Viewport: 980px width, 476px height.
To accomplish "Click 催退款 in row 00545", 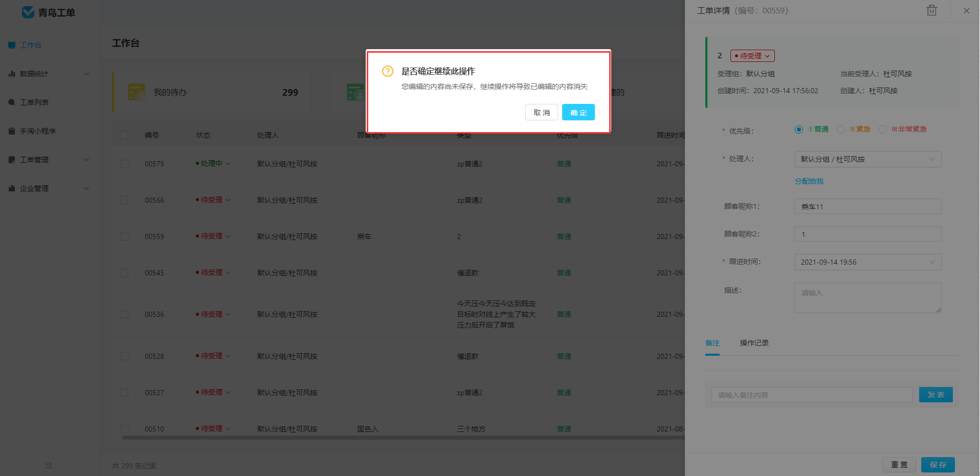I will (x=468, y=273).
